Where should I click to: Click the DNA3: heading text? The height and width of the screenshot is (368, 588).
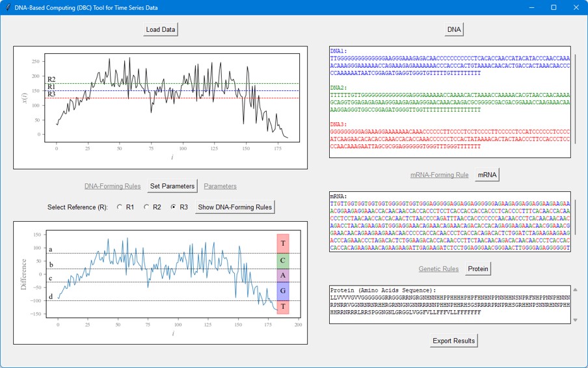click(x=339, y=124)
